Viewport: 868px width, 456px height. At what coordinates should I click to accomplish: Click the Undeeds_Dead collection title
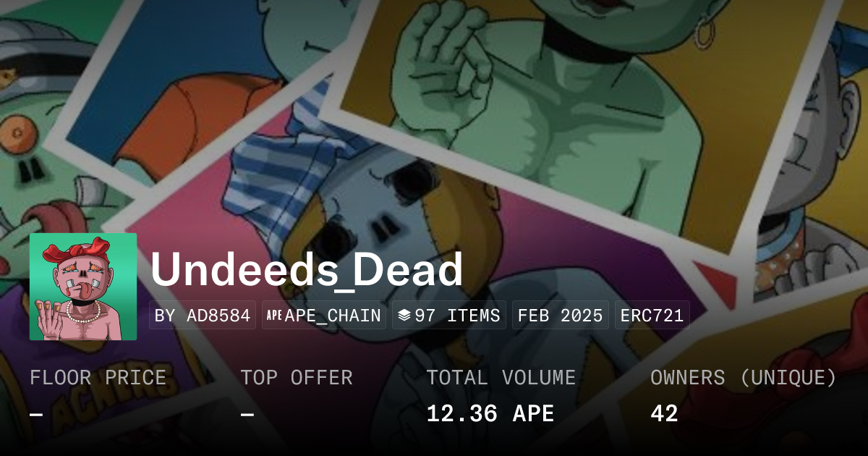tap(307, 270)
